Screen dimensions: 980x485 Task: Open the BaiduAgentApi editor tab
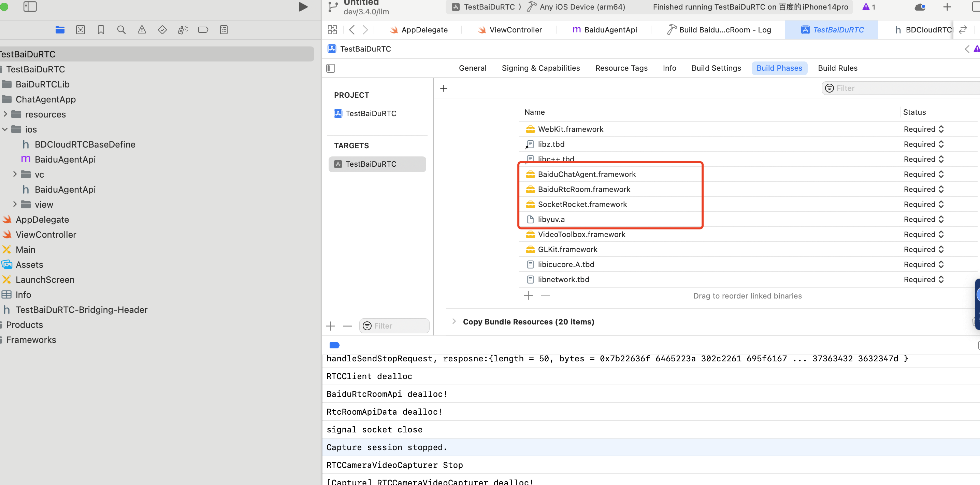pos(605,30)
